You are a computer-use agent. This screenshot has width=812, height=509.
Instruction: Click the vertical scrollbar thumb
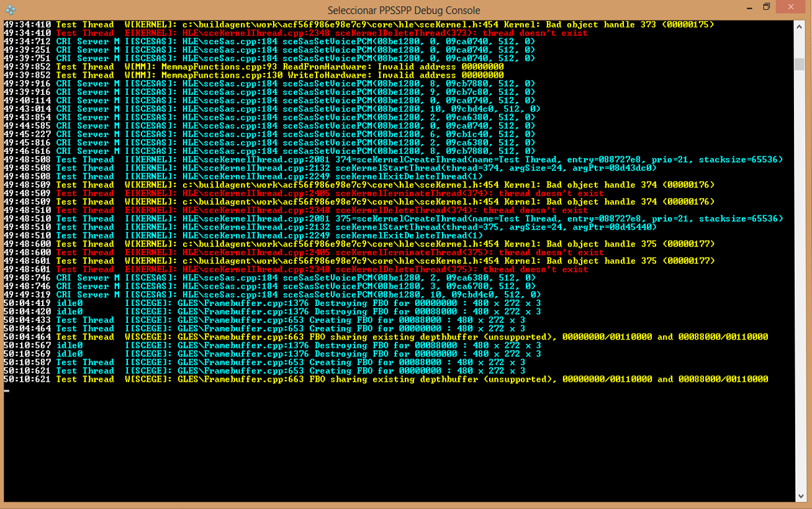(x=800, y=65)
